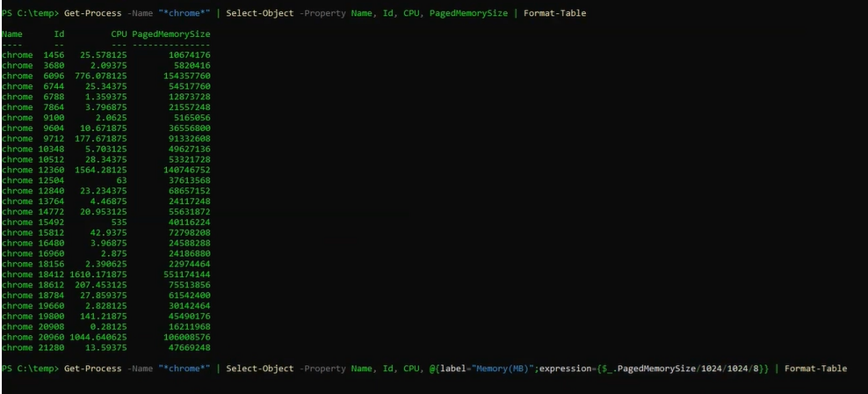Select process Id 19660

[x=52, y=306]
